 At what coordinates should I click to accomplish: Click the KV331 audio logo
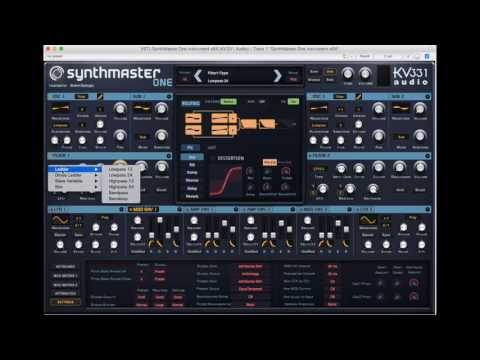(410, 76)
